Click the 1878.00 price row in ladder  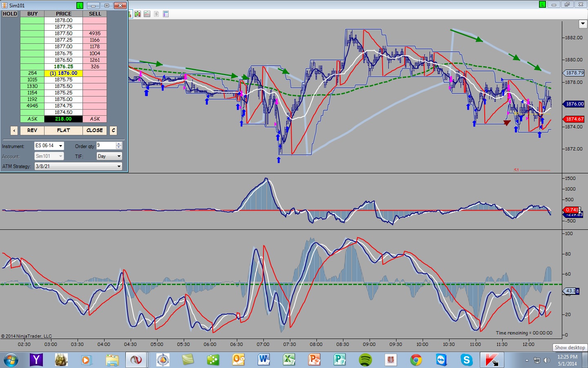pos(63,20)
